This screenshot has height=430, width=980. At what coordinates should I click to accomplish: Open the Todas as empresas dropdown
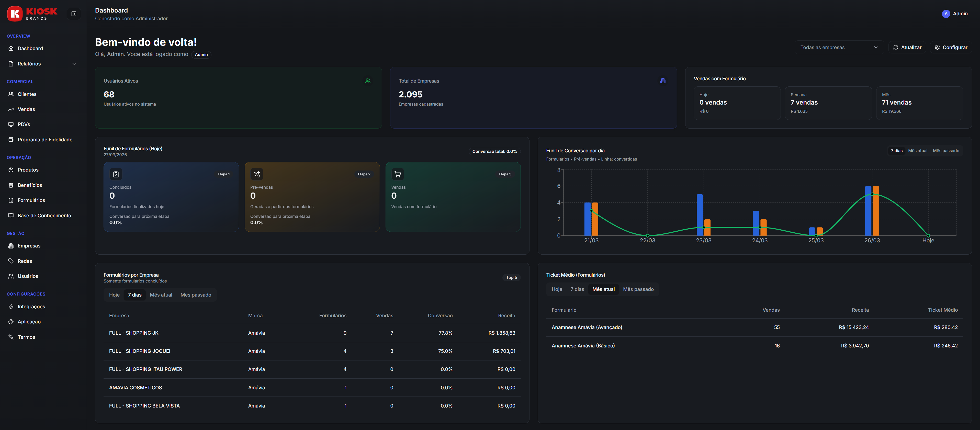coord(838,48)
